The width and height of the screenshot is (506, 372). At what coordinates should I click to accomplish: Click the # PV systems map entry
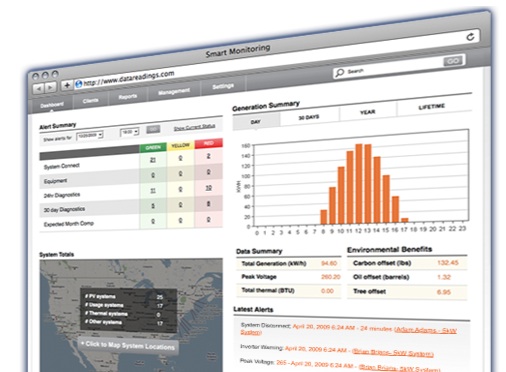click(x=100, y=296)
